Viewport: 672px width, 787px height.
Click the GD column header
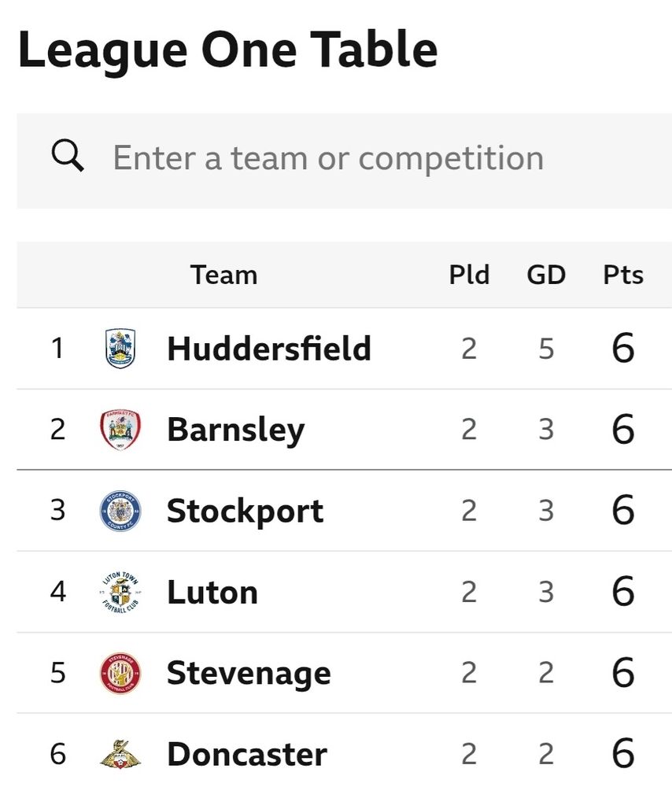point(546,275)
